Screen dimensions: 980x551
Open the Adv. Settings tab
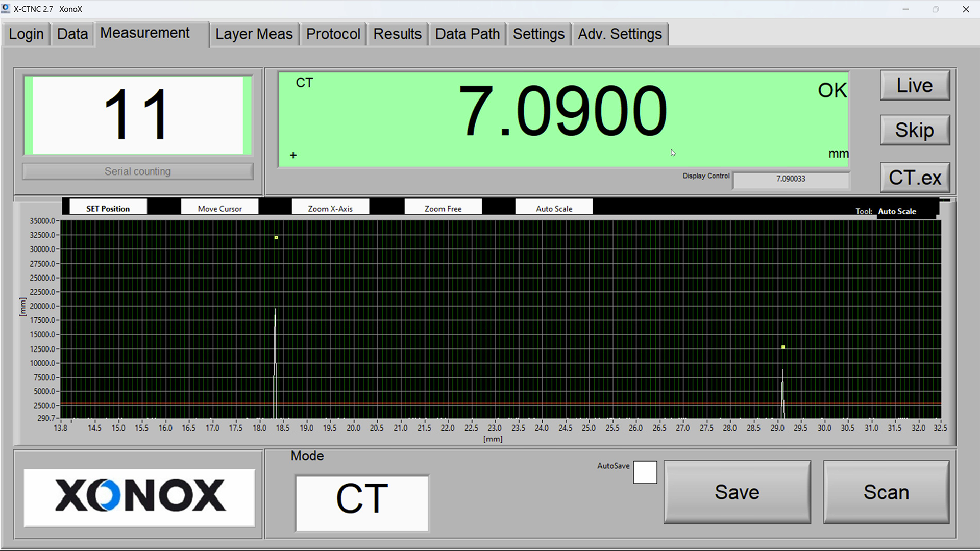pyautogui.click(x=620, y=34)
